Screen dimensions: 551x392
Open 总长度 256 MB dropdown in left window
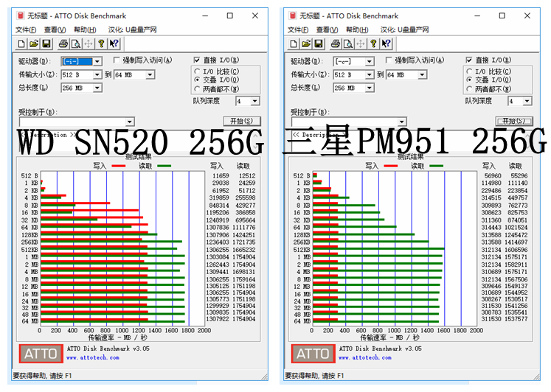98,88
